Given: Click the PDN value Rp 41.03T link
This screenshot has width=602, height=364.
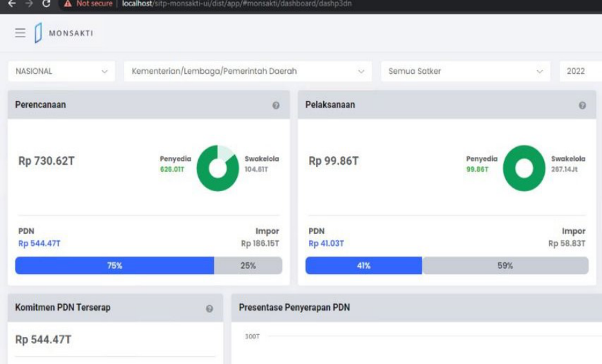Looking at the screenshot, I should click(326, 244).
